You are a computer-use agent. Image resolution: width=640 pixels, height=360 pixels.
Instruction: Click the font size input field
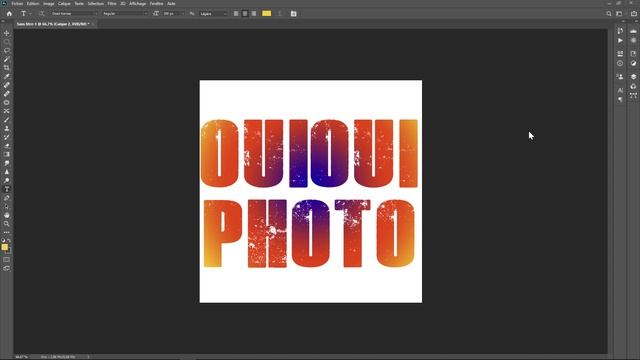[x=171, y=13]
